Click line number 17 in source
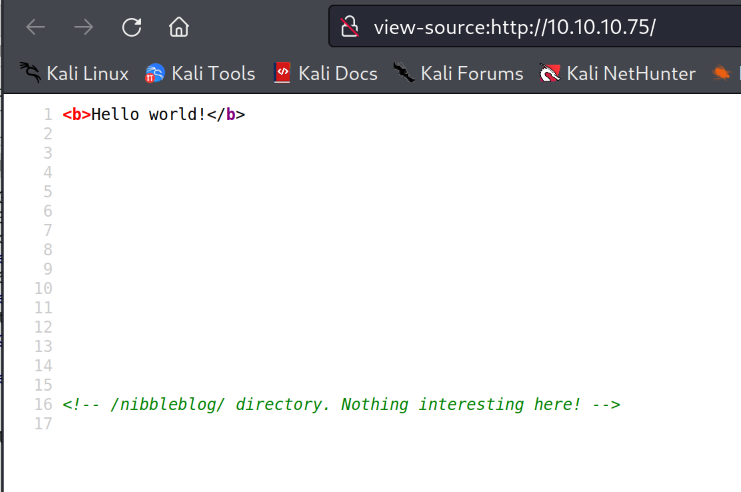The width and height of the screenshot is (741, 492). (42, 424)
